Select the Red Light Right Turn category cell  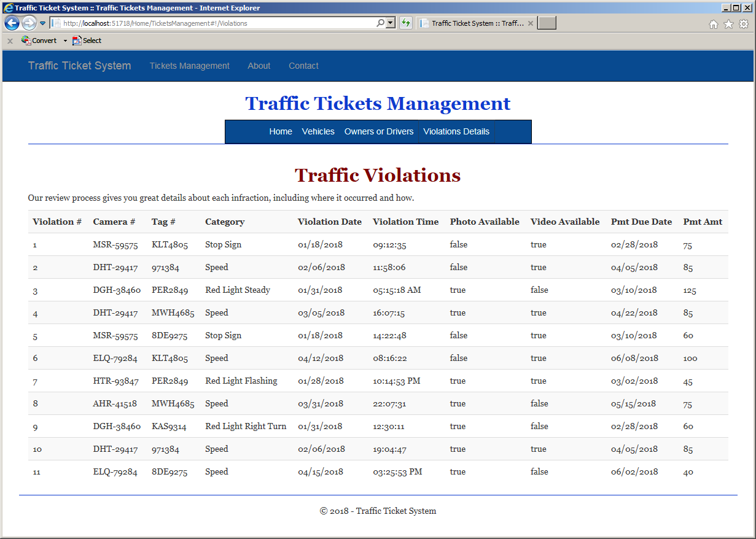[x=246, y=426]
